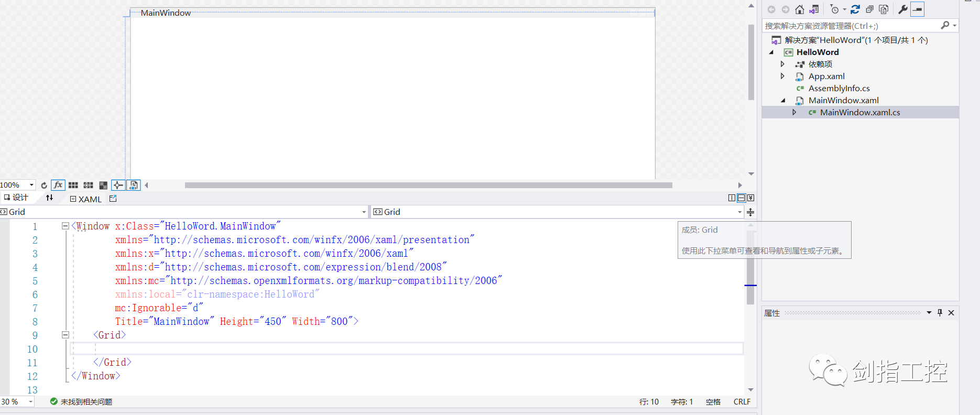The height and width of the screenshot is (415, 980).
Task: Click the split editor icon beside Grid dropdown
Action: tap(750, 212)
